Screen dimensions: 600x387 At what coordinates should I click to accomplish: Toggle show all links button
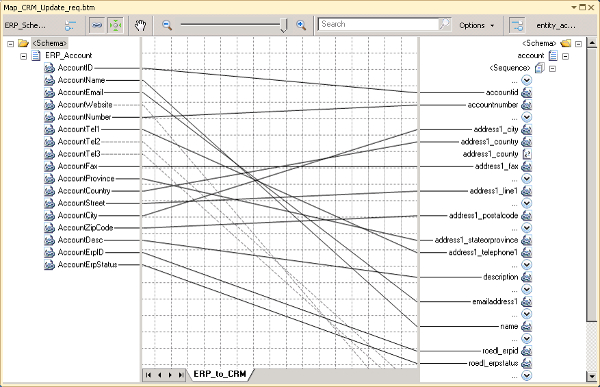pyautogui.click(x=97, y=25)
